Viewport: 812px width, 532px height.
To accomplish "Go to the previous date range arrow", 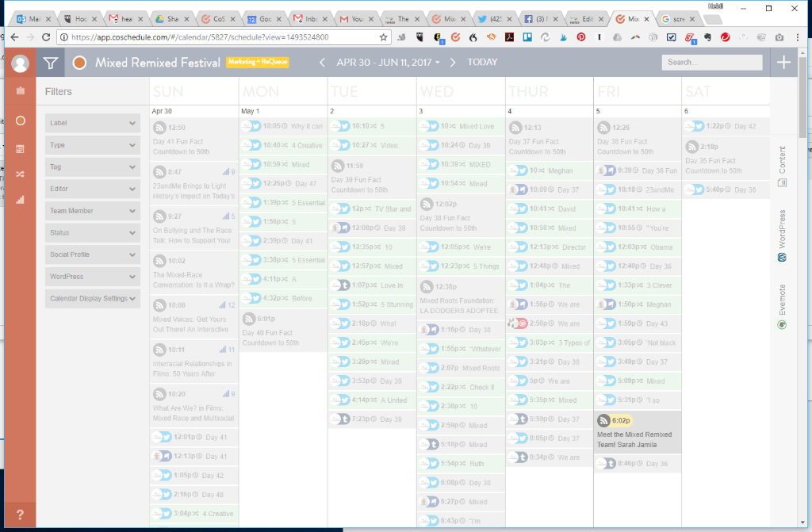I will [x=322, y=63].
